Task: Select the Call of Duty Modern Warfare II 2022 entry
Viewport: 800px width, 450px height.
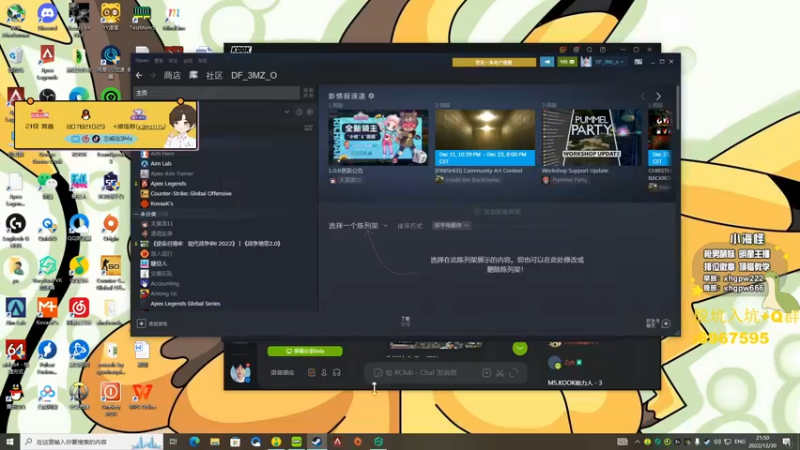Action: point(216,244)
